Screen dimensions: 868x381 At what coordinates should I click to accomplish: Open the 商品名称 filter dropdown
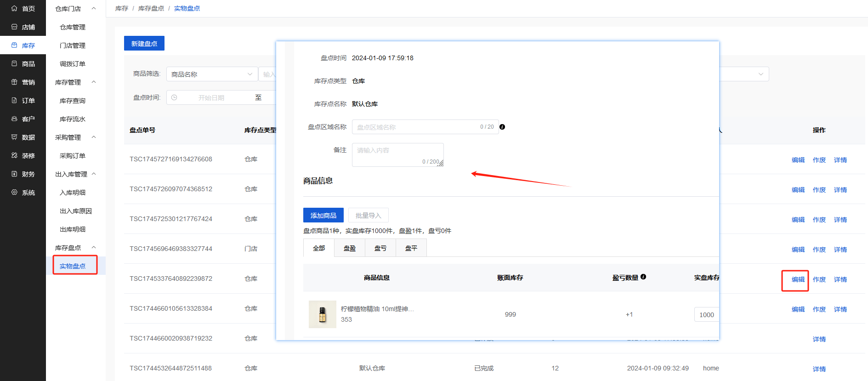tap(212, 74)
